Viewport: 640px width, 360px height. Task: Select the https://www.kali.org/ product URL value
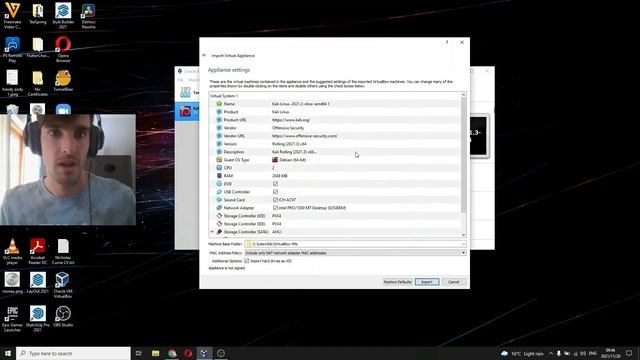click(x=291, y=120)
